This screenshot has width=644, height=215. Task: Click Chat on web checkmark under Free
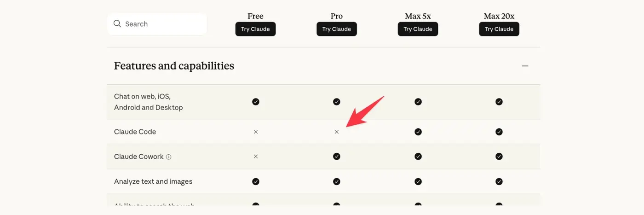click(x=256, y=102)
